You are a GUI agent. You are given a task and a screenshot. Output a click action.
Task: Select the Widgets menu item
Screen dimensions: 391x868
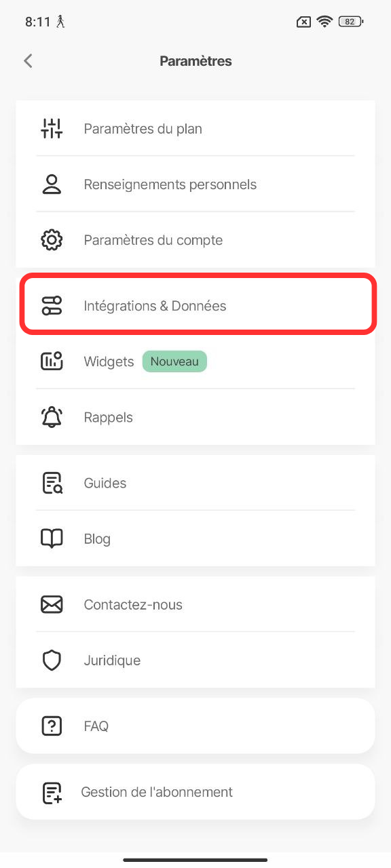[x=195, y=361]
